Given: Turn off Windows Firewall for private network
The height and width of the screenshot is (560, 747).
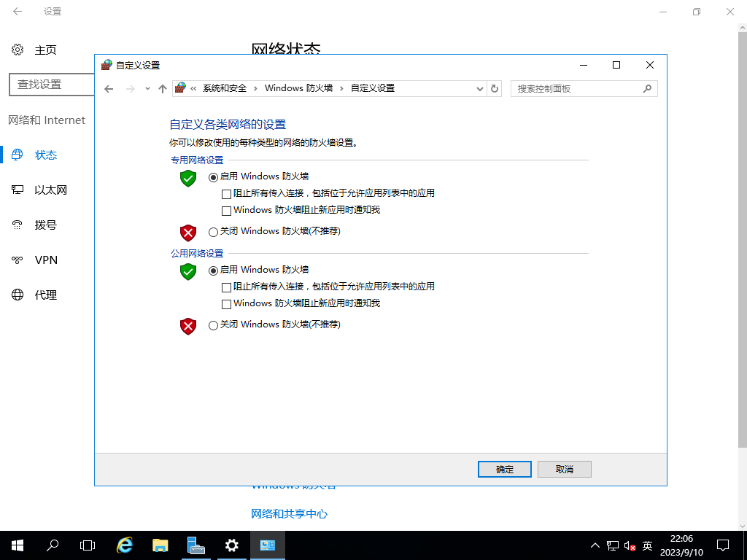Looking at the screenshot, I should tap(213, 232).
